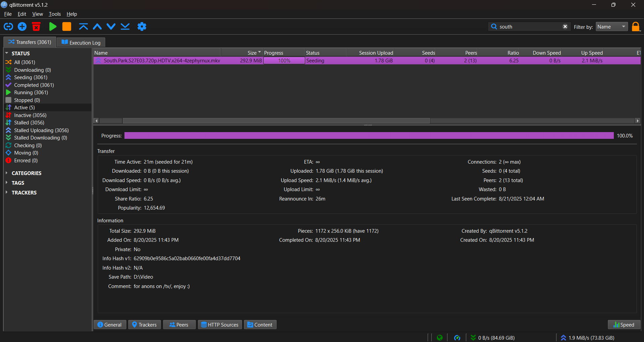Toggle the UI lock padlock icon

point(635,26)
